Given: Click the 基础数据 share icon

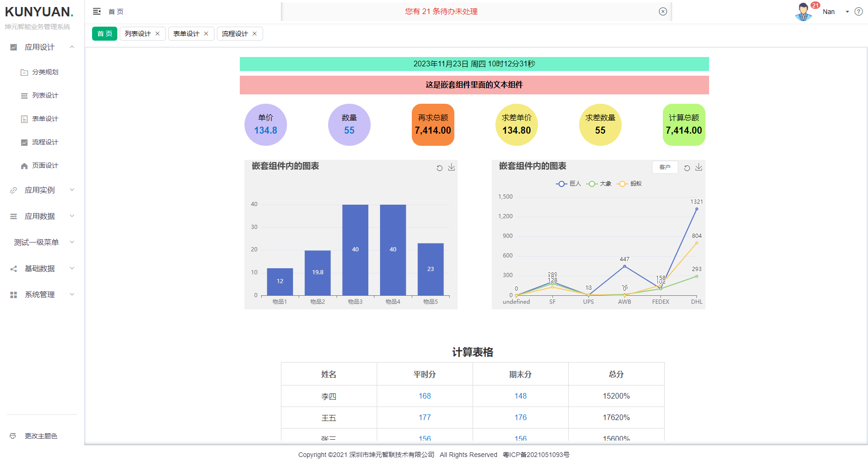Looking at the screenshot, I should coord(14,269).
